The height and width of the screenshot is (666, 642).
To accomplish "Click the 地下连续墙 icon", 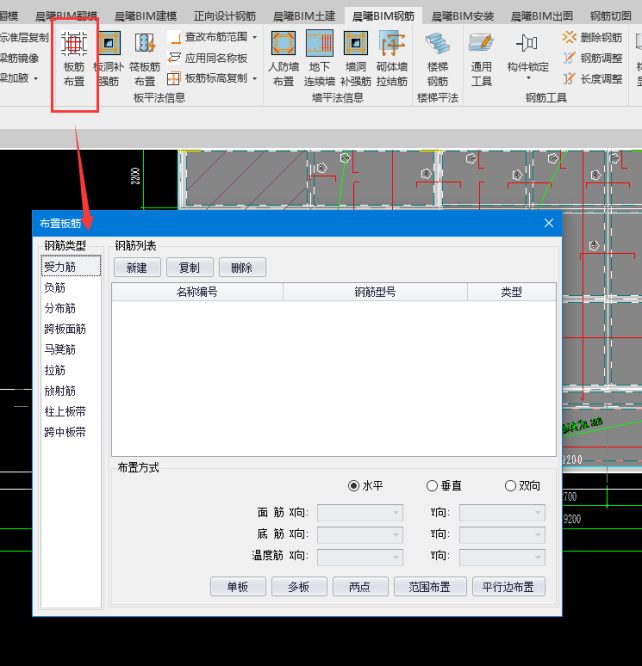I will (320, 56).
